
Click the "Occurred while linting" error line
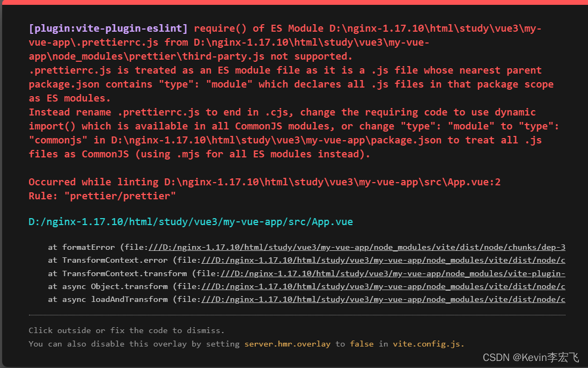[x=264, y=182]
